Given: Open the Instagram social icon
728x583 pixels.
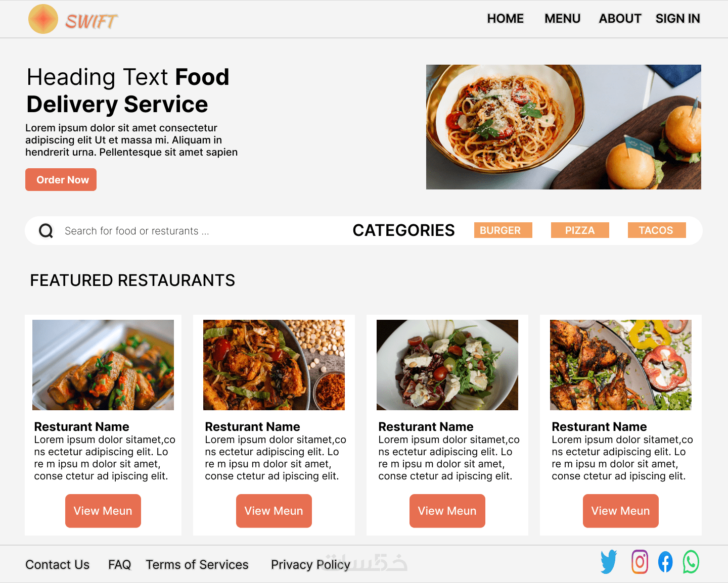Looking at the screenshot, I should click(640, 562).
